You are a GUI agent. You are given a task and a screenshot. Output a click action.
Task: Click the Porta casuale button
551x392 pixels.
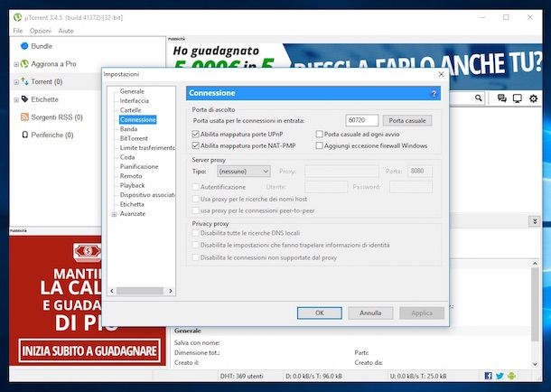point(406,120)
